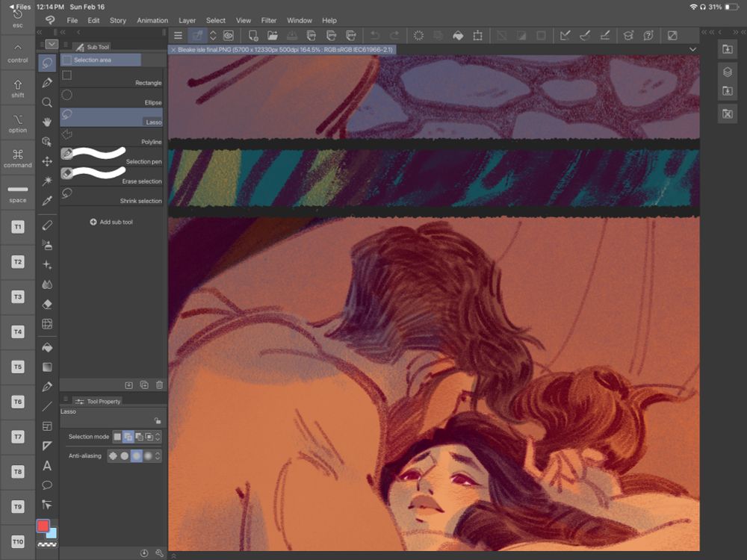Select the Balloon speech bubble tool
This screenshot has width=747, height=560.
(46, 485)
